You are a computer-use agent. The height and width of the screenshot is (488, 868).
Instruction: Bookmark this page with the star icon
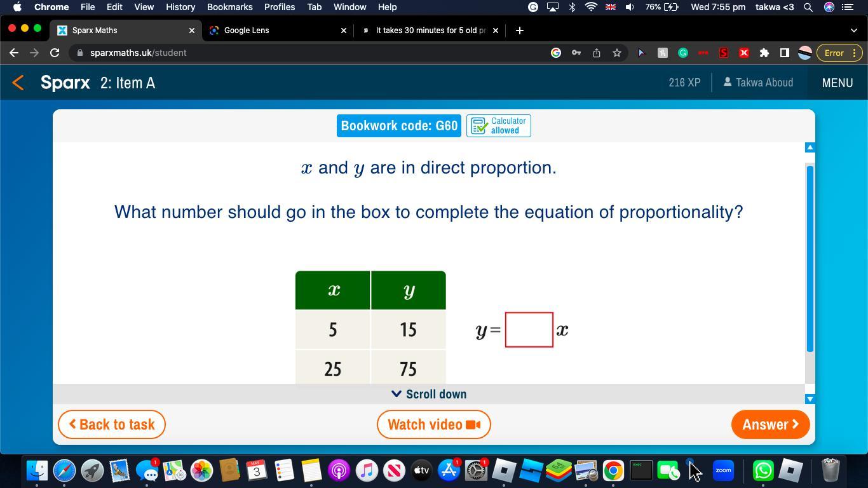pos(616,53)
